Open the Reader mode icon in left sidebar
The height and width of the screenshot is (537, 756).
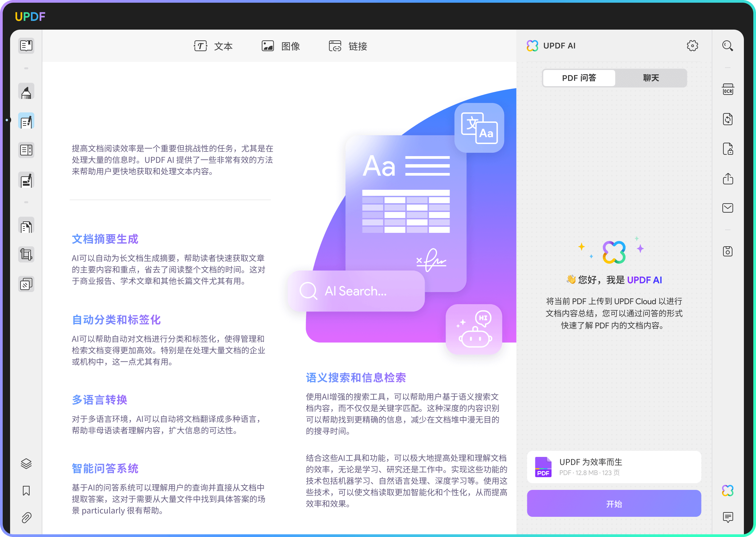tap(26, 46)
